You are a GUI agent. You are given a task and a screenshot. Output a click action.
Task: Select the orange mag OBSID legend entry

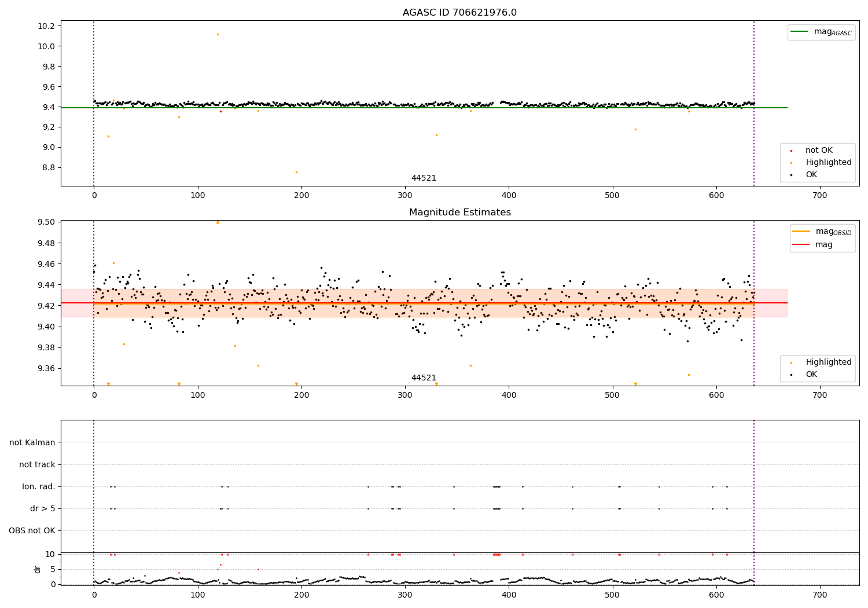pos(822,232)
